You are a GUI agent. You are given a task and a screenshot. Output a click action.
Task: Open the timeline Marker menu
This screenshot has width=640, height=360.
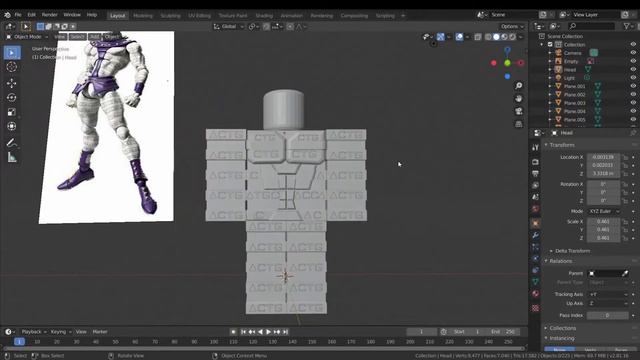100,332
